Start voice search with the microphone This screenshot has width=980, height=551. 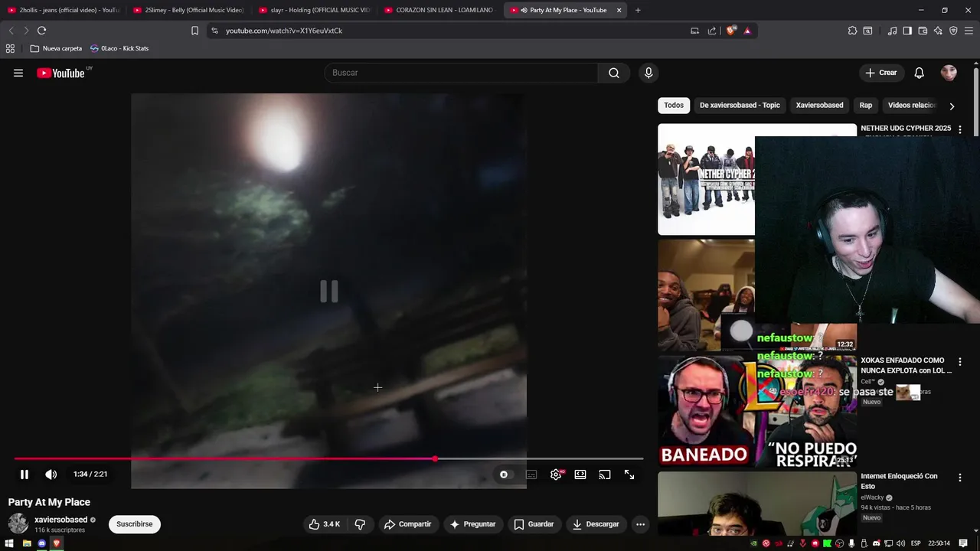[x=648, y=73]
